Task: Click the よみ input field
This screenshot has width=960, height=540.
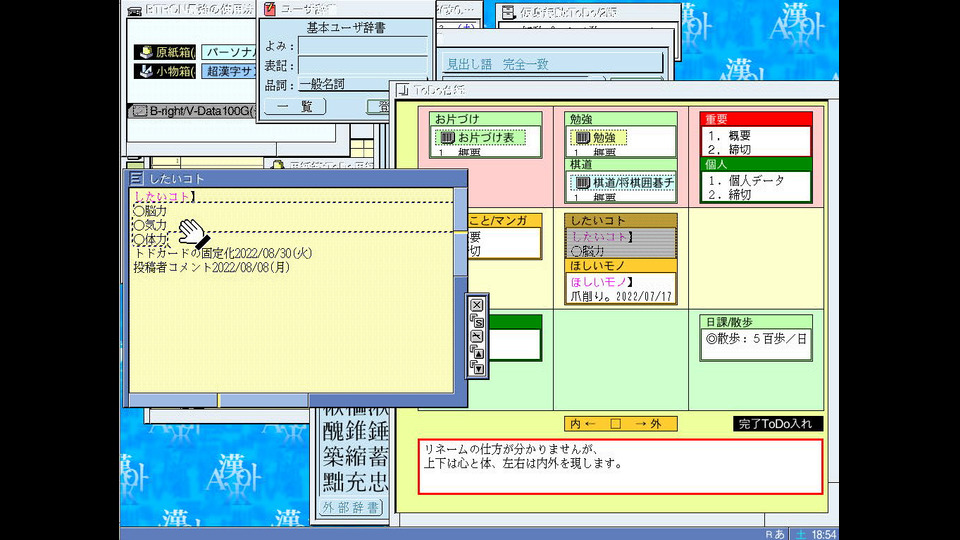Action: 362,46
